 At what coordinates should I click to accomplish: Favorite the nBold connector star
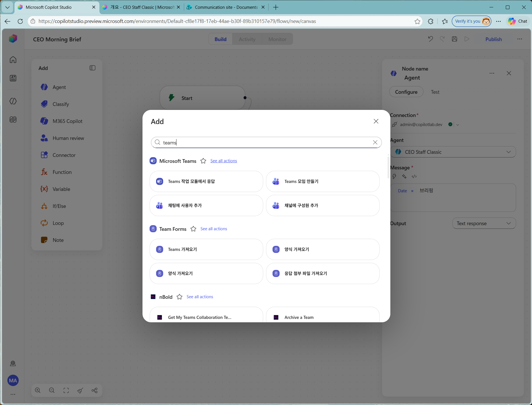pos(179,297)
